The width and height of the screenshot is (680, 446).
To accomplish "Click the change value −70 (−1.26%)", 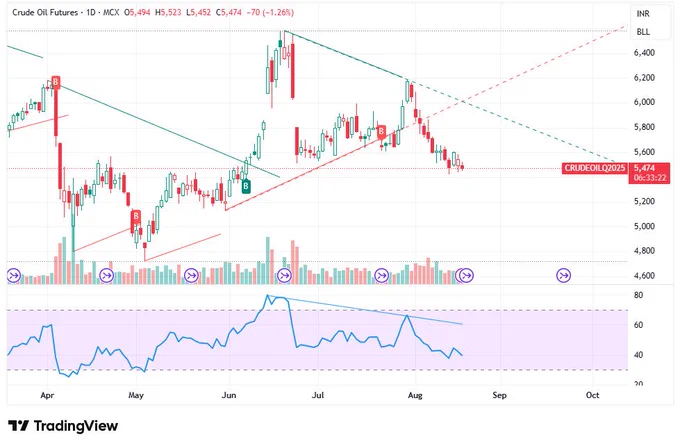I will click(270, 13).
